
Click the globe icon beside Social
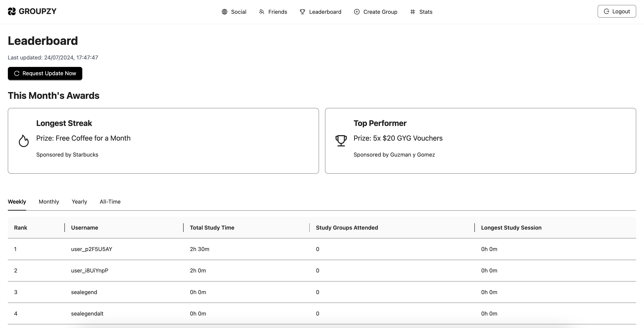tap(224, 12)
